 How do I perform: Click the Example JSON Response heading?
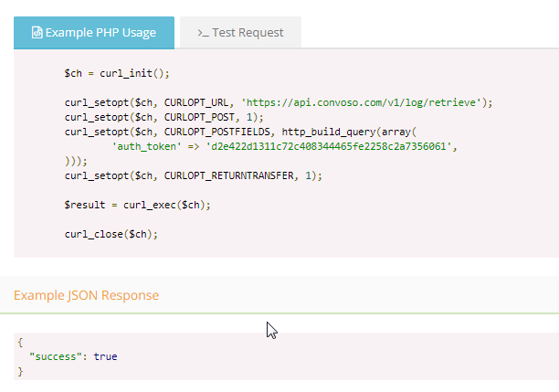[x=86, y=295]
